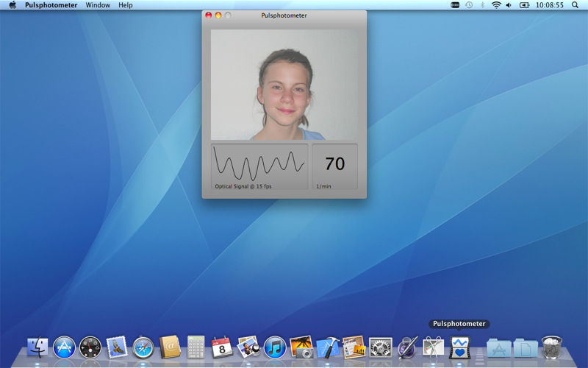Open the volume control in menu bar
This screenshot has height=368, width=588.
509,5
